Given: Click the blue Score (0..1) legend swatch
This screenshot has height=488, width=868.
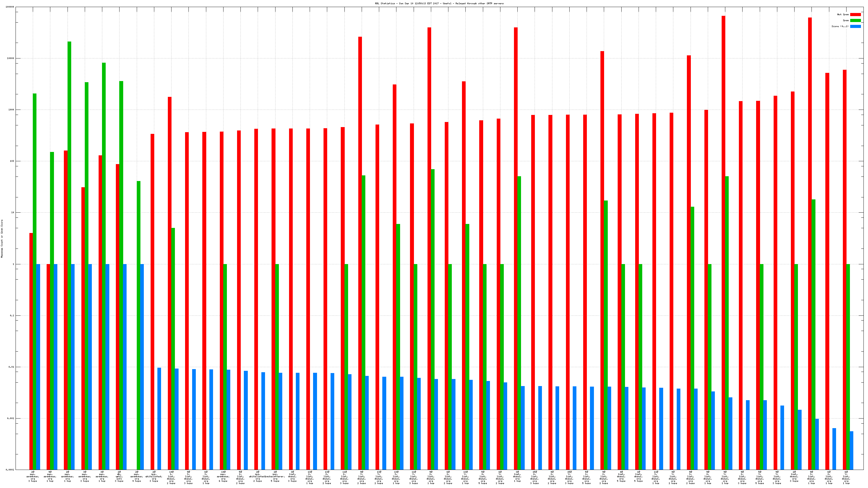Looking at the screenshot, I should point(855,26).
